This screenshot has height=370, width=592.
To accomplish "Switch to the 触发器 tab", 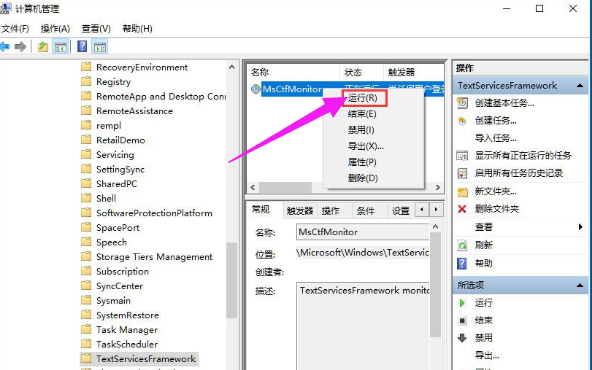I will (x=300, y=211).
